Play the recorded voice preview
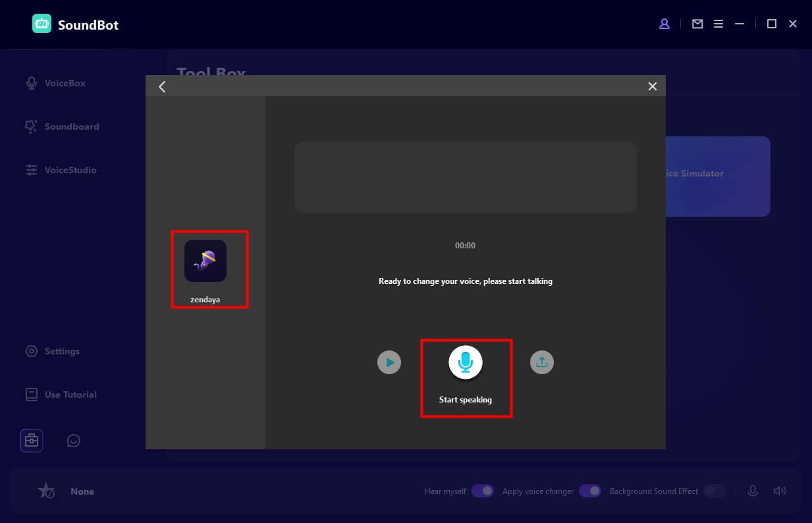This screenshot has height=523, width=812. point(389,362)
